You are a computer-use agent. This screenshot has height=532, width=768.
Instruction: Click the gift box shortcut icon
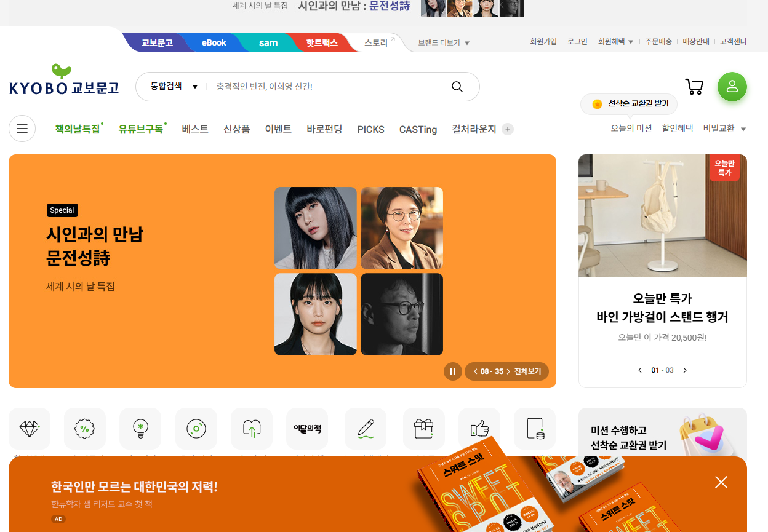click(424, 429)
